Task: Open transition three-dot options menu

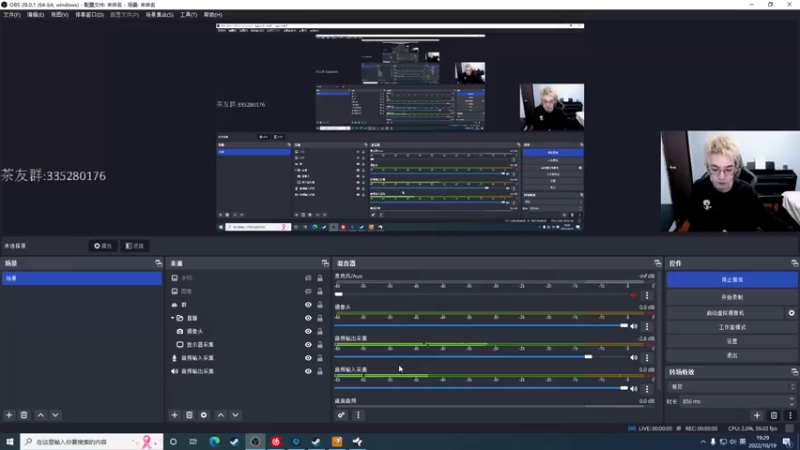Action: 790,415
